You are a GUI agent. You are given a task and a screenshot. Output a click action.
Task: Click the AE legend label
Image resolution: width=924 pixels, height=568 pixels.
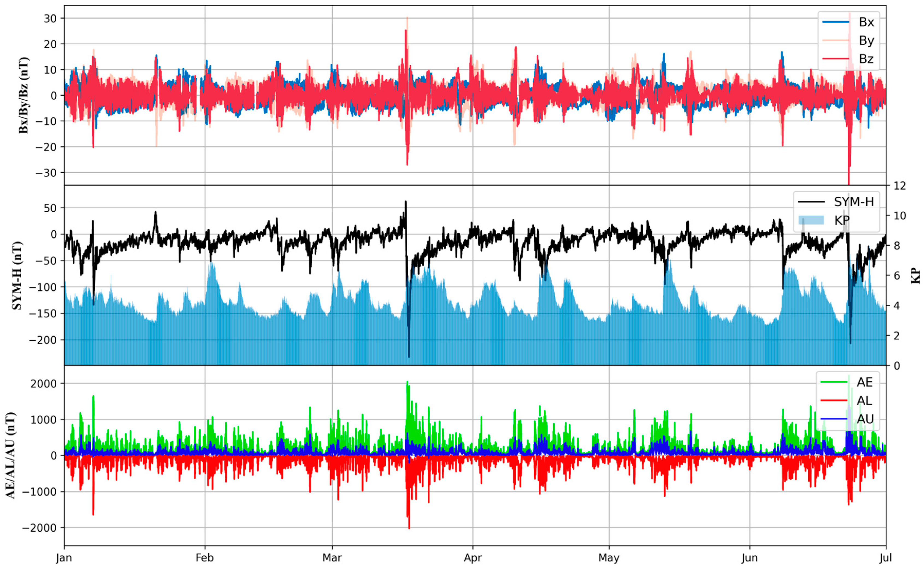865,382
